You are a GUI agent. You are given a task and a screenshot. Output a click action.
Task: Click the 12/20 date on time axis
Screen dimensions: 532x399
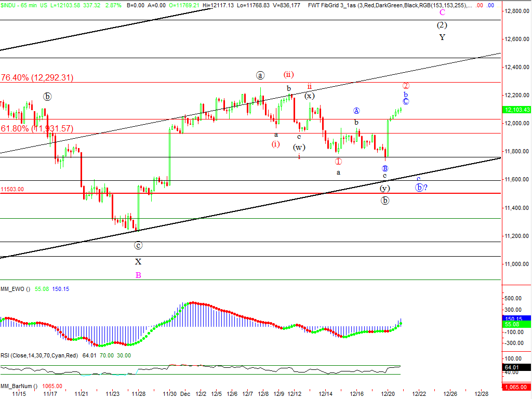(x=389, y=394)
